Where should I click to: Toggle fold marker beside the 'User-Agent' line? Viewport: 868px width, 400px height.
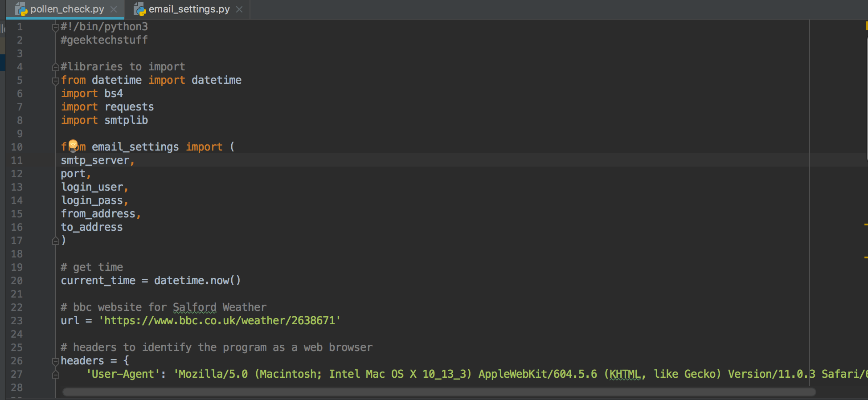pyautogui.click(x=56, y=375)
